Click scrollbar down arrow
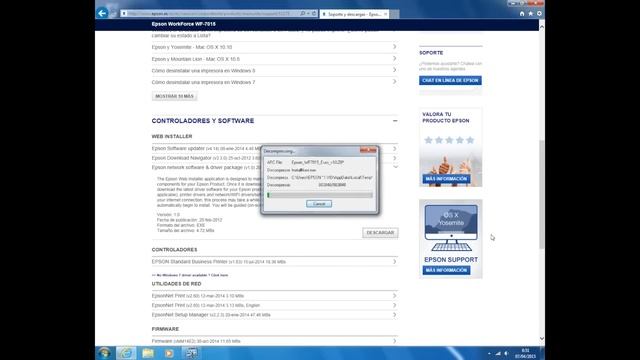Screen dimensions: 640x360 542,338
